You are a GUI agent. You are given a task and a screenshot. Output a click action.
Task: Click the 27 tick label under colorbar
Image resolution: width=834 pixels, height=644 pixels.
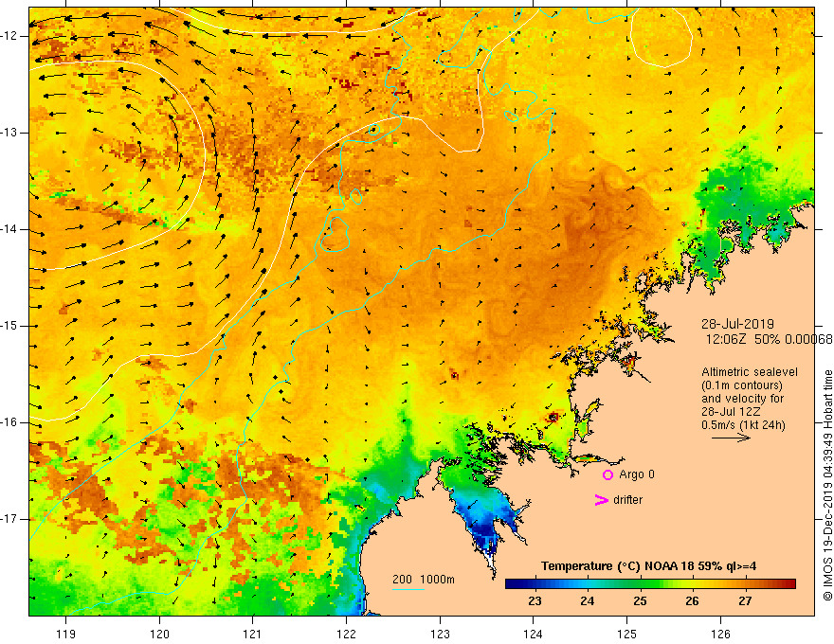pos(745,601)
